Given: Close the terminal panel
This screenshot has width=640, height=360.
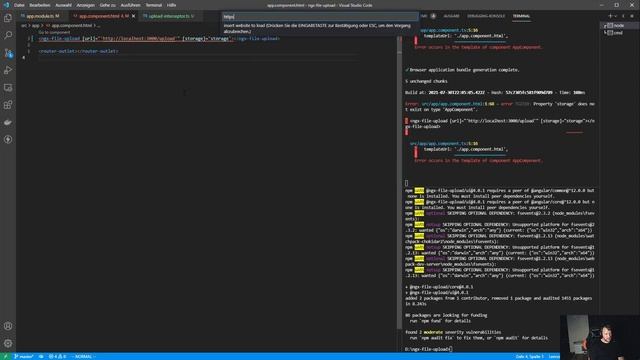Looking at the screenshot, I should pos(632,16).
